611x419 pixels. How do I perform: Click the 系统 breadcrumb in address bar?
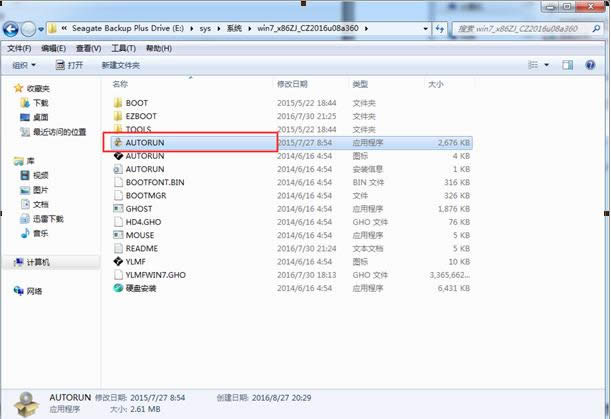pyautogui.click(x=234, y=28)
